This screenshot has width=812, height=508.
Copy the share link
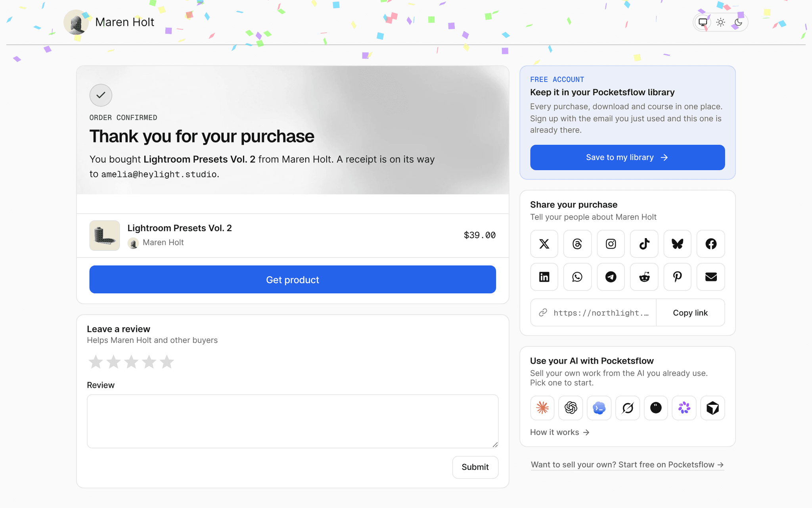(690, 313)
